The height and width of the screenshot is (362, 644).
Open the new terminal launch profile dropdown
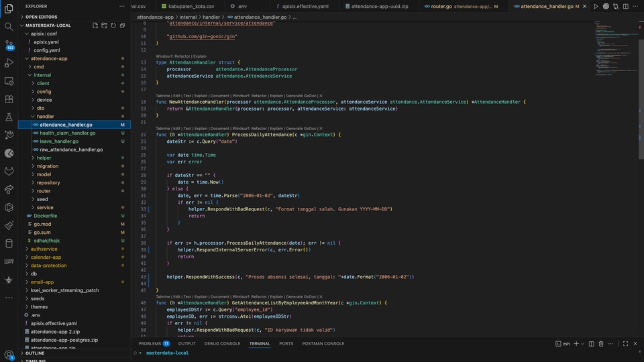click(584, 344)
